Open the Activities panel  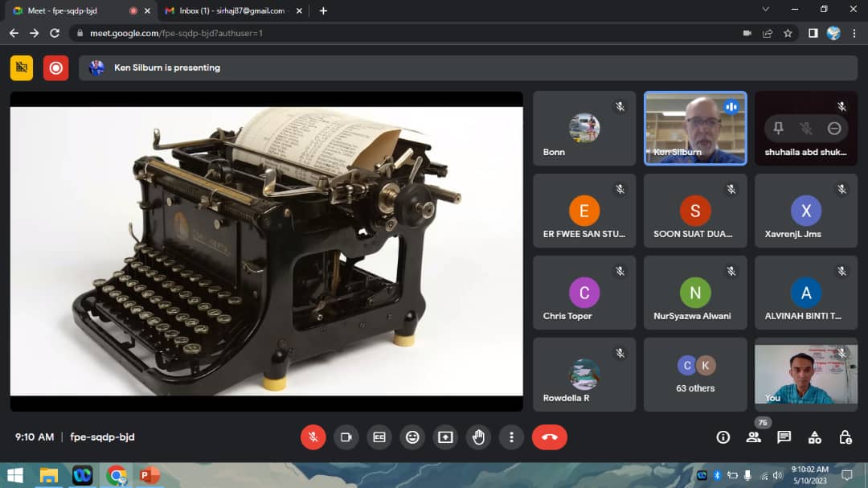815,437
